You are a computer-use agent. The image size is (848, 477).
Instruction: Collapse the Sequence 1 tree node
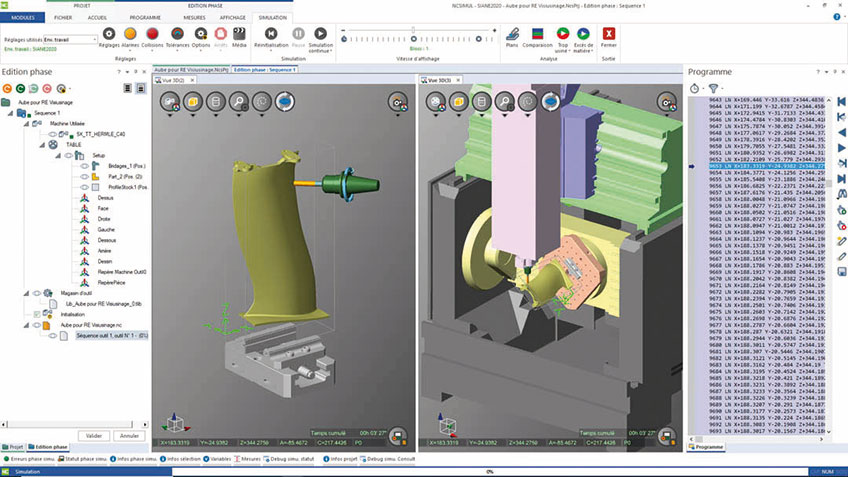[10, 114]
